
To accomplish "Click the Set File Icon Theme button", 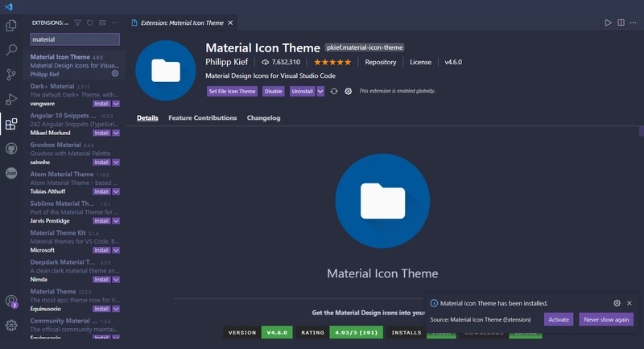I will coord(232,91).
